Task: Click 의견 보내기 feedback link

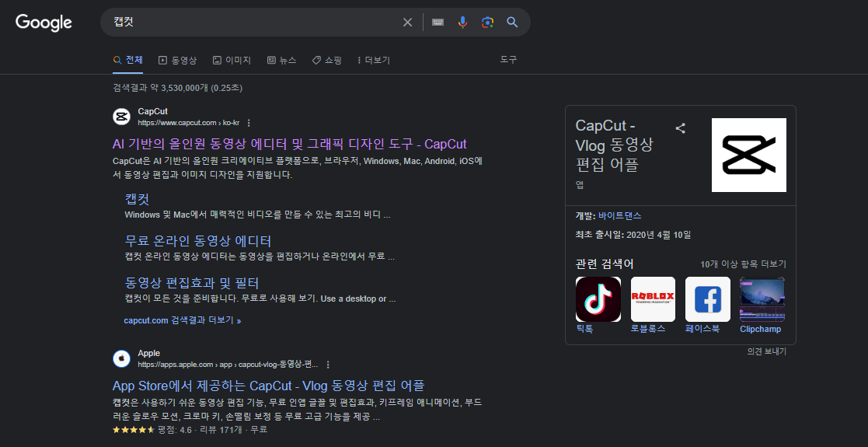Action: 767,351
